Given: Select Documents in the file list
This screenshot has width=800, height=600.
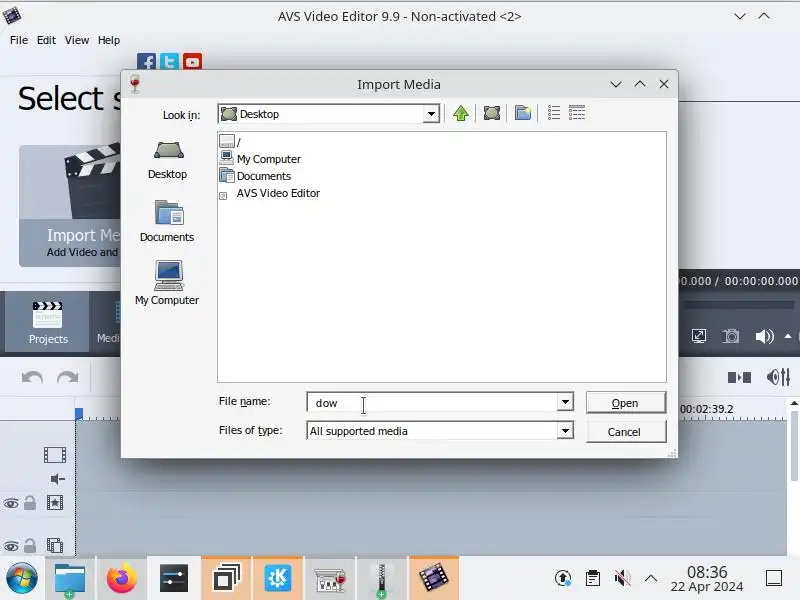Looking at the screenshot, I should pyautogui.click(x=255, y=176).
